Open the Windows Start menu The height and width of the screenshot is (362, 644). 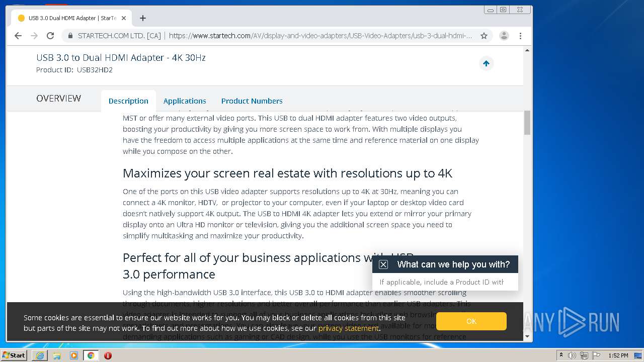coord(14,355)
